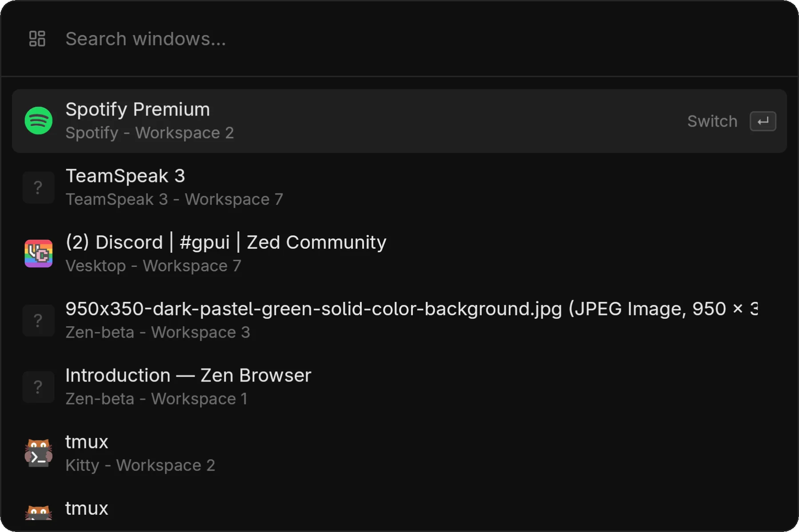
Task: Click the Vesktop - Workspace 7 subtitle text
Action: click(153, 266)
